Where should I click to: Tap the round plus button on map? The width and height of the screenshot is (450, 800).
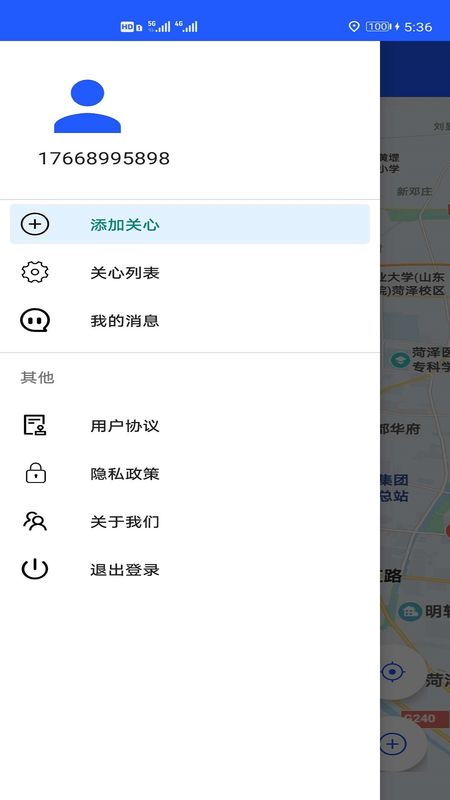coord(393,744)
